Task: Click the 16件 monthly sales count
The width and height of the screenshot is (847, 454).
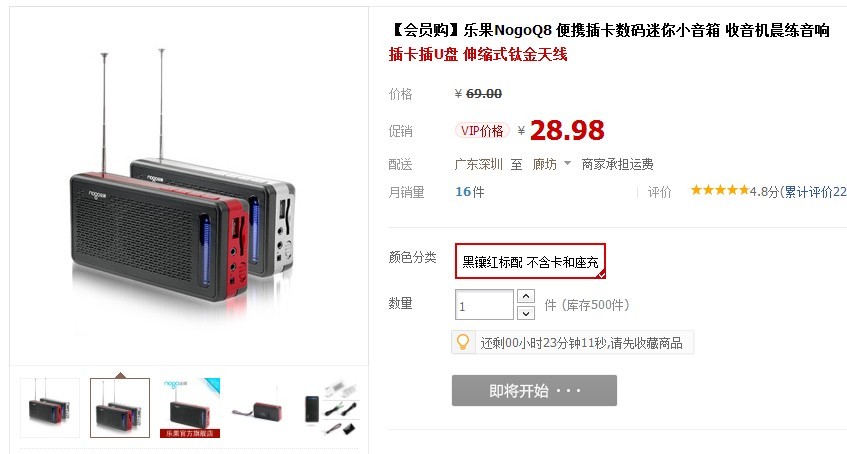Action: pyautogui.click(x=469, y=192)
